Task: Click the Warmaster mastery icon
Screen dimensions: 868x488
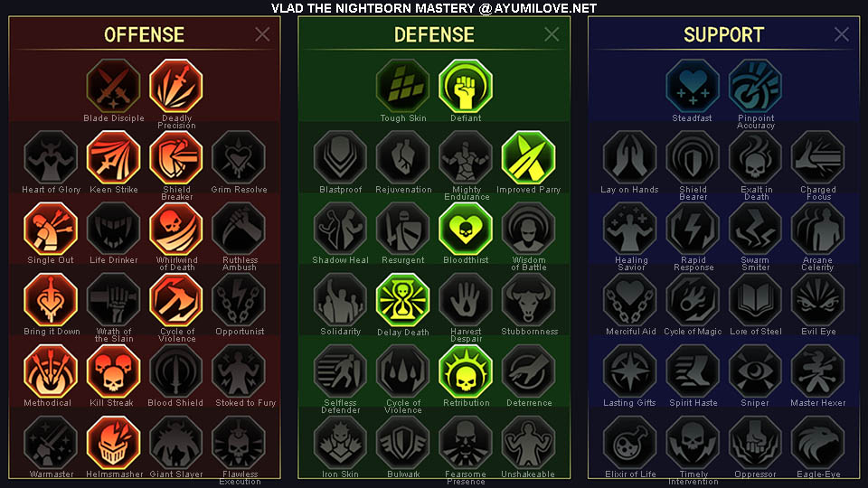Action: point(51,443)
